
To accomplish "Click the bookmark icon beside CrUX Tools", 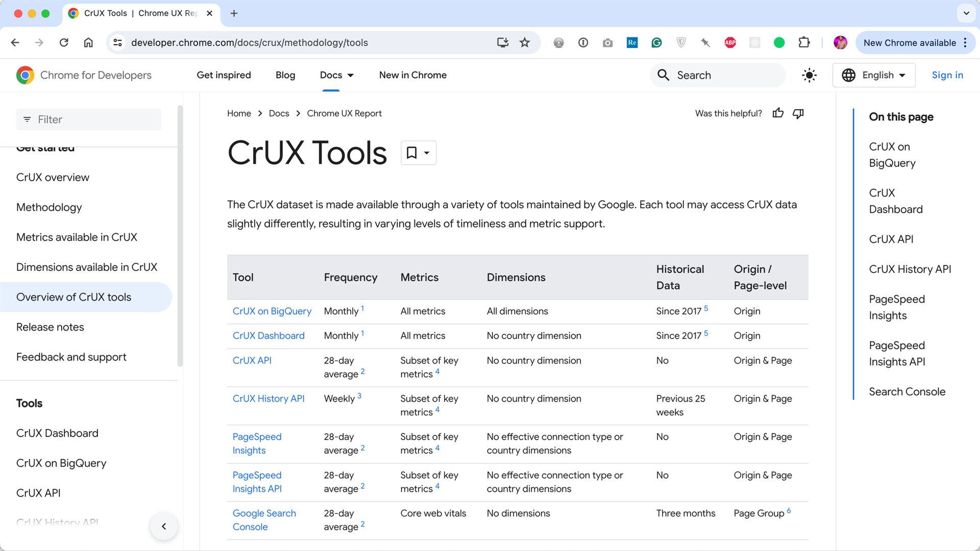I will [418, 153].
